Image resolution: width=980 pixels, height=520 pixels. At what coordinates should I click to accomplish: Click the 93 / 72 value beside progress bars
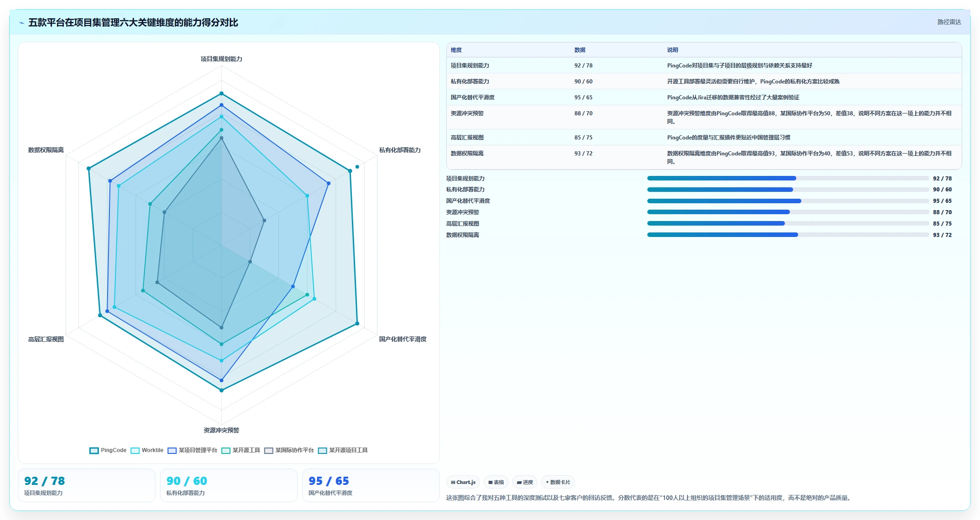point(942,235)
